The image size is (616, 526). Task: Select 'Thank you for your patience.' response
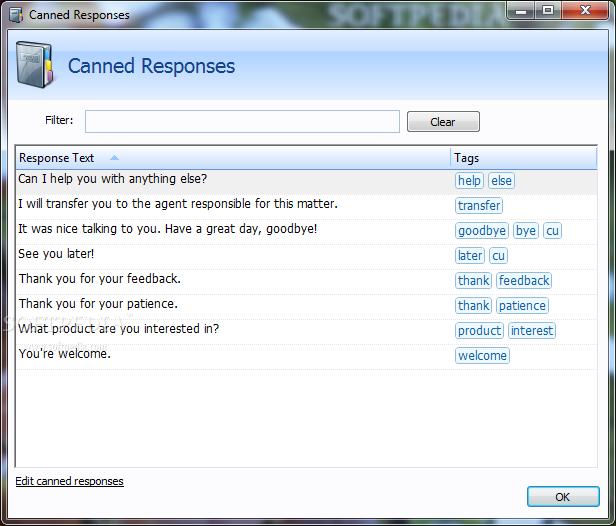[x=306, y=306]
